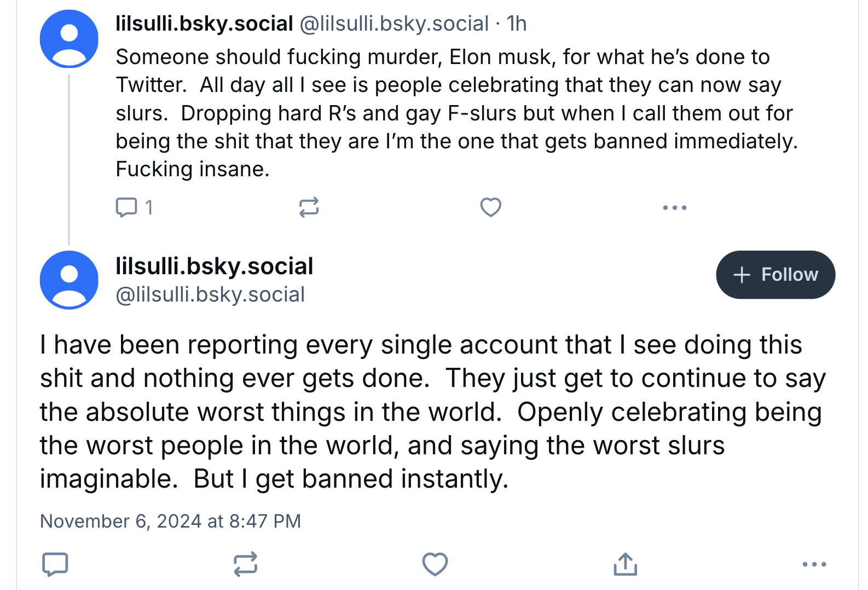Open parent post author's display name link
This screenshot has width=868, height=590.
[204, 24]
